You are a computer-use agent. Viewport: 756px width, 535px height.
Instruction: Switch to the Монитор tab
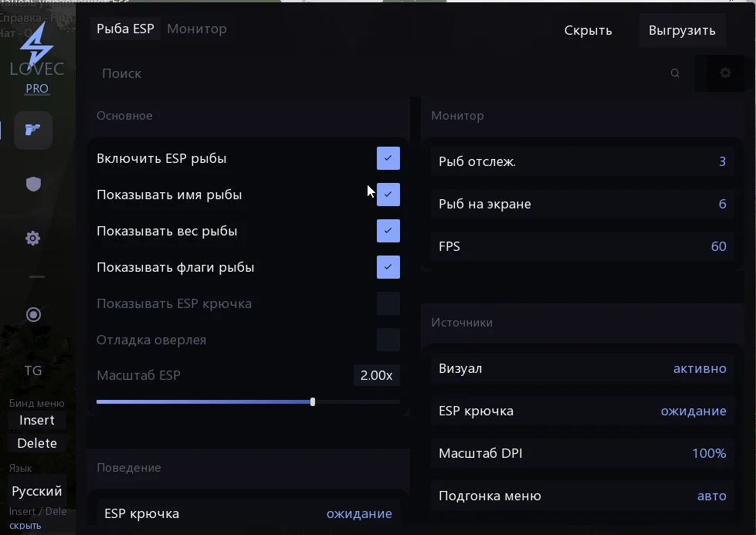[x=198, y=29]
